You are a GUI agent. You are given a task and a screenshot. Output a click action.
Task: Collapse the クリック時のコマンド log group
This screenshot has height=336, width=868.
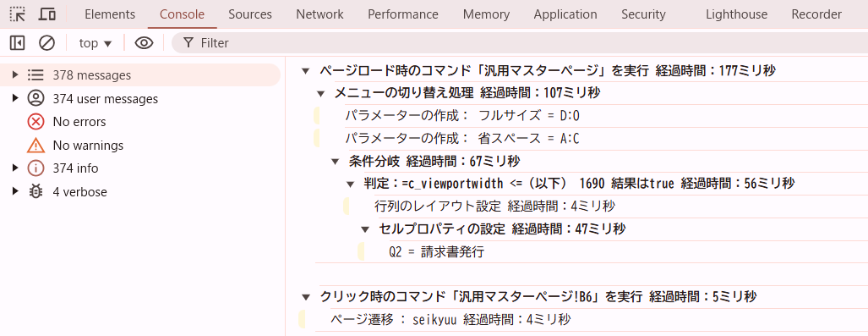[305, 297]
